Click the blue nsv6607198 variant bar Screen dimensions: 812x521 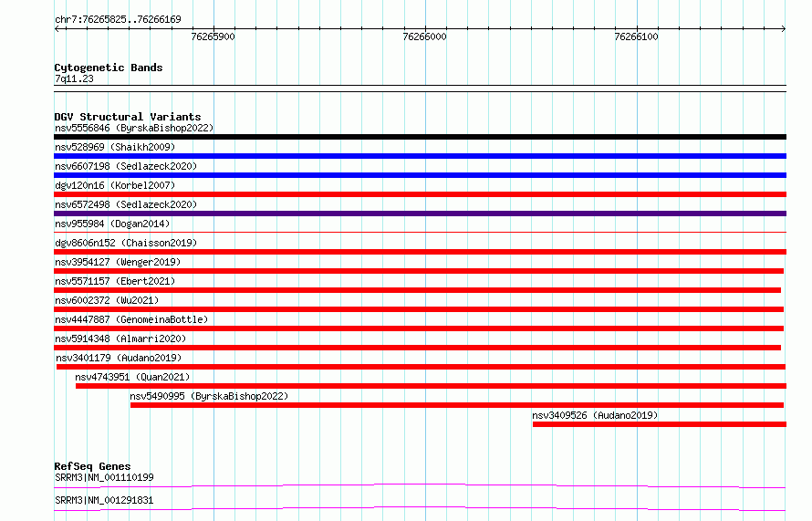pos(420,175)
